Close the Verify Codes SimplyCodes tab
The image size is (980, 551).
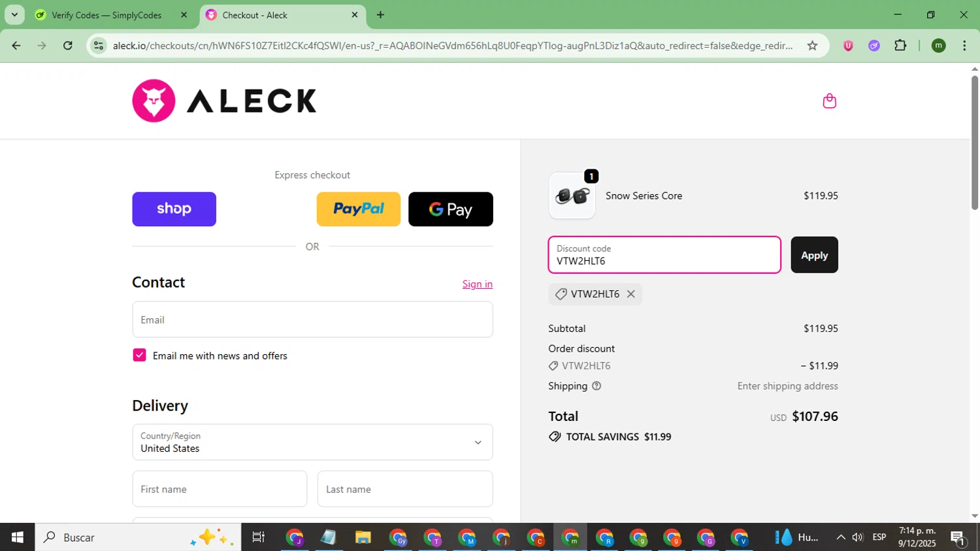184,15
